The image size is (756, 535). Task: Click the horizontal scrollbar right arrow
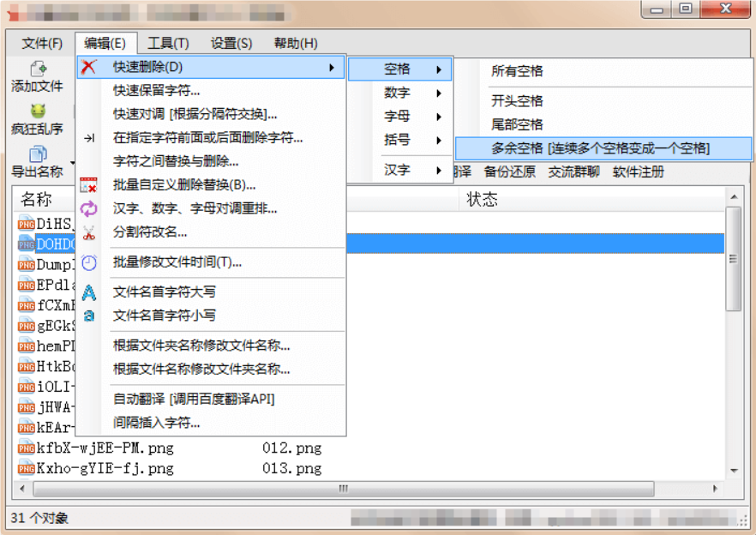715,489
